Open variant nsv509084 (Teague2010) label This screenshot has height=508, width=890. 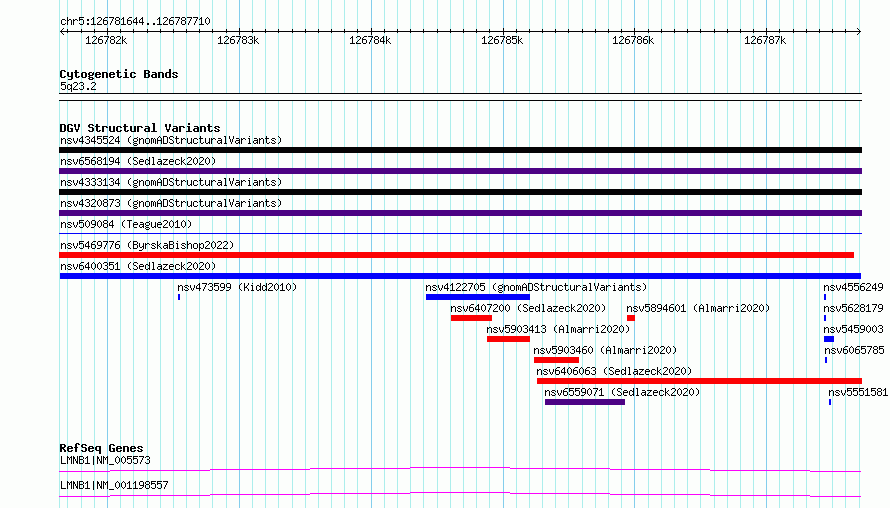pos(126,224)
